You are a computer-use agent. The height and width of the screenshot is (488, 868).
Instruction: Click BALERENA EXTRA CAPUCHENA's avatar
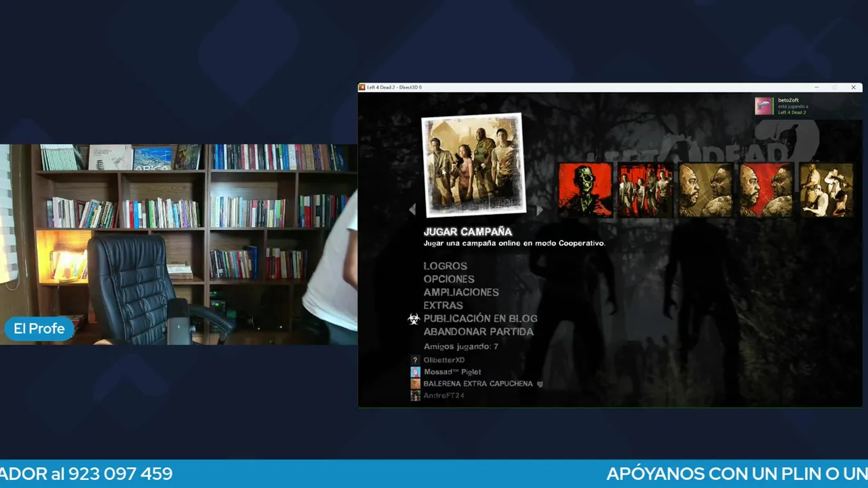coord(415,384)
